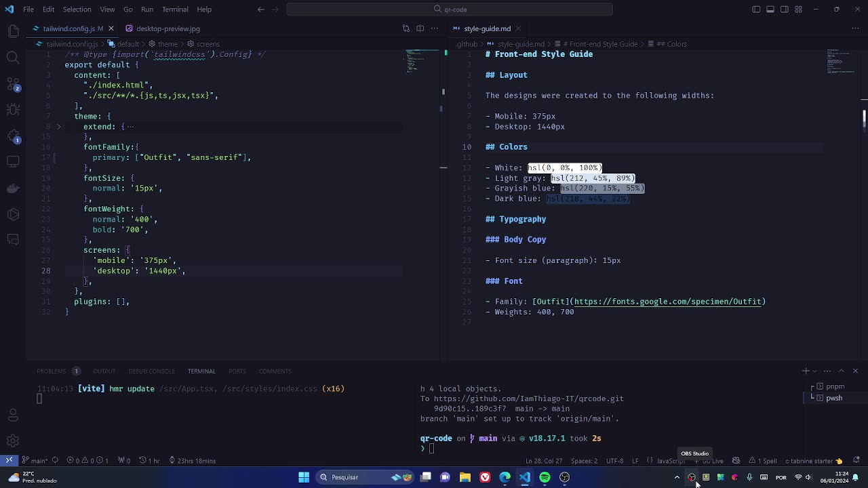Click the White hsl color value

tap(565, 167)
